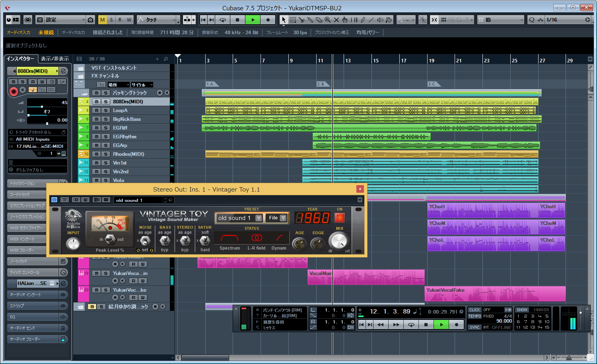This screenshot has width=597, height=364.
Task: Click the SYNC button in transport panel
Action: click(474, 327)
